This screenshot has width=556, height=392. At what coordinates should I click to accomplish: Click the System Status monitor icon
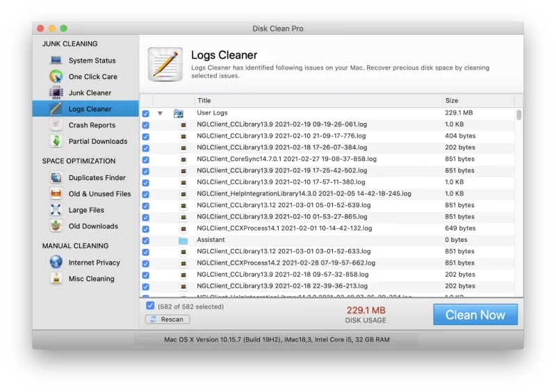tap(56, 60)
